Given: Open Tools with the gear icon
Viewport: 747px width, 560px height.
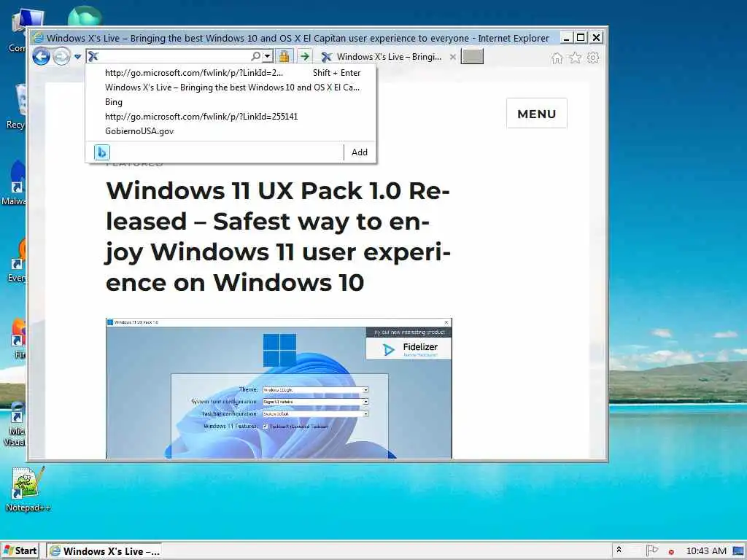Looking at the screenshot, I should click(593, 58).
